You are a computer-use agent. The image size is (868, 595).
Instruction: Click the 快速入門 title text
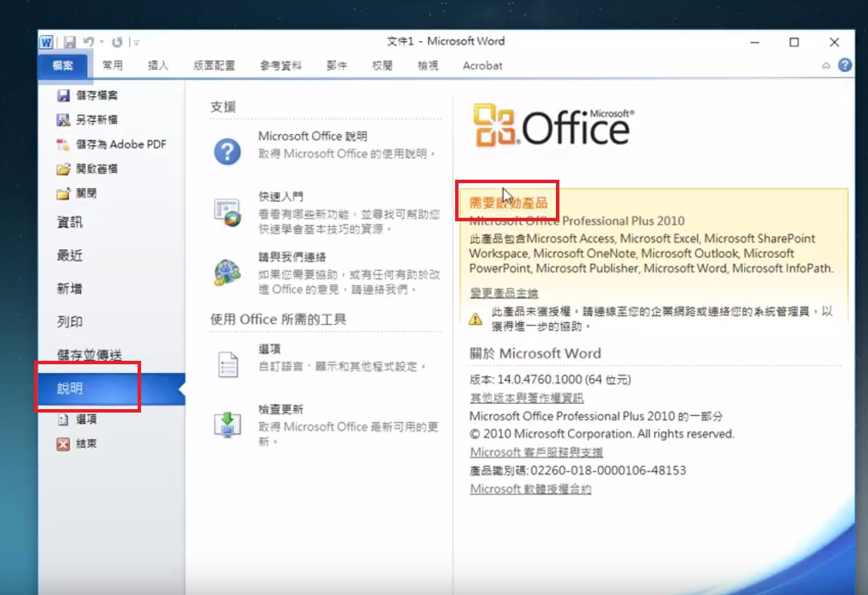(281, 197)
